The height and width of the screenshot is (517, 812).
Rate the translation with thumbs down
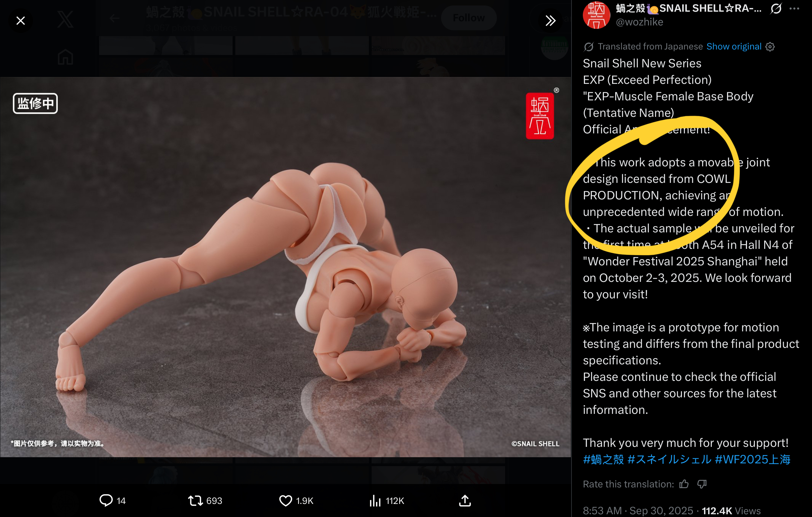702,484
